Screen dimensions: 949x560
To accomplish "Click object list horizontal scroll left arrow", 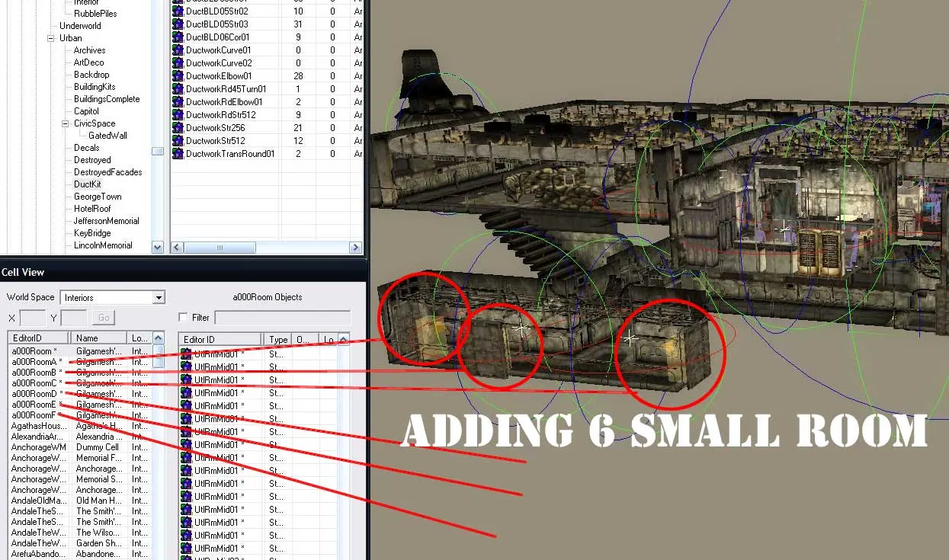I will coord(176,248).
